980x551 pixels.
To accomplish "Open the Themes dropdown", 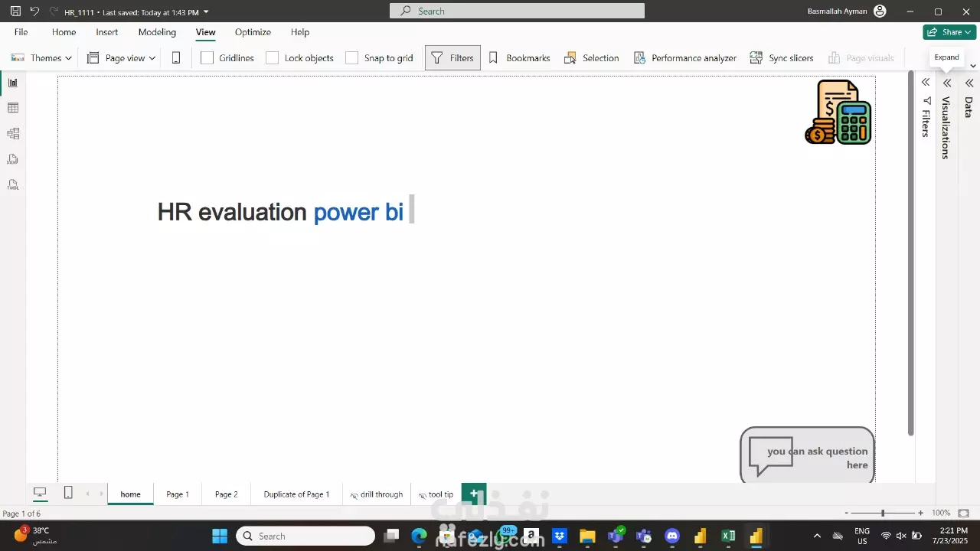I will (x=42, y=58).
